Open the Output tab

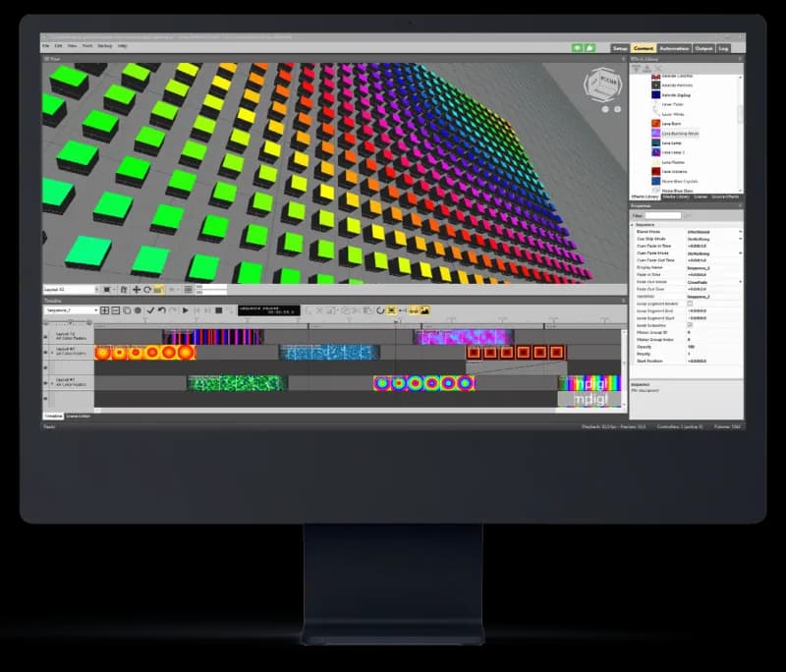pyautogui.click(x=703, y=48)
